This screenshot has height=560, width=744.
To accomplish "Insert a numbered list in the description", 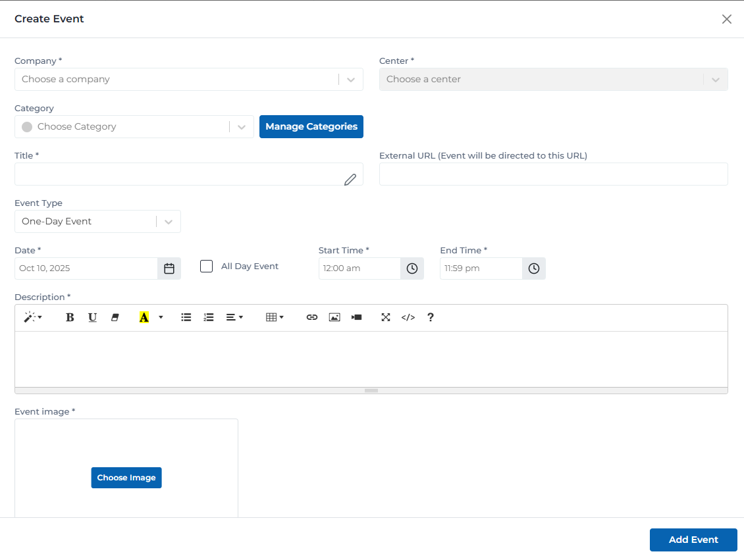I will (x=209, y=317).
